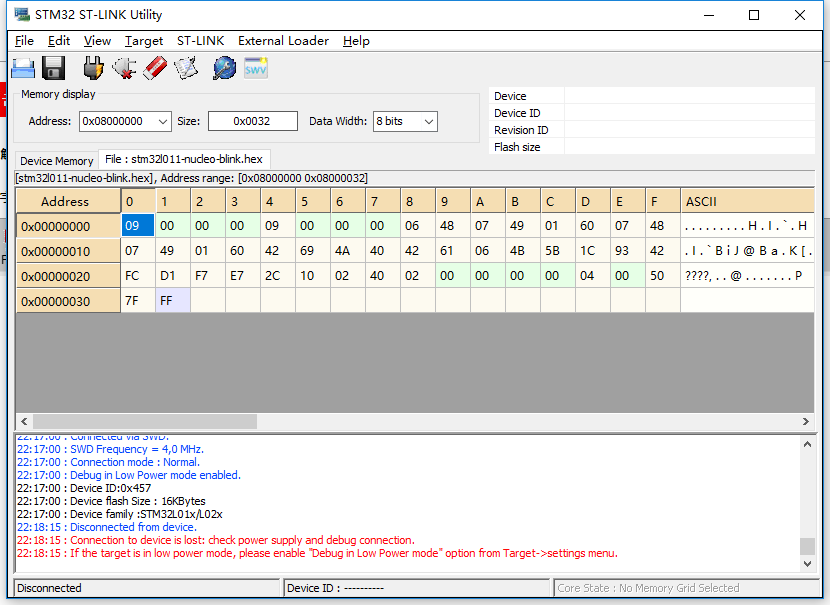Click the right arrow of the horizontal scrollbar
830x605 pixels.
point(806,421)
